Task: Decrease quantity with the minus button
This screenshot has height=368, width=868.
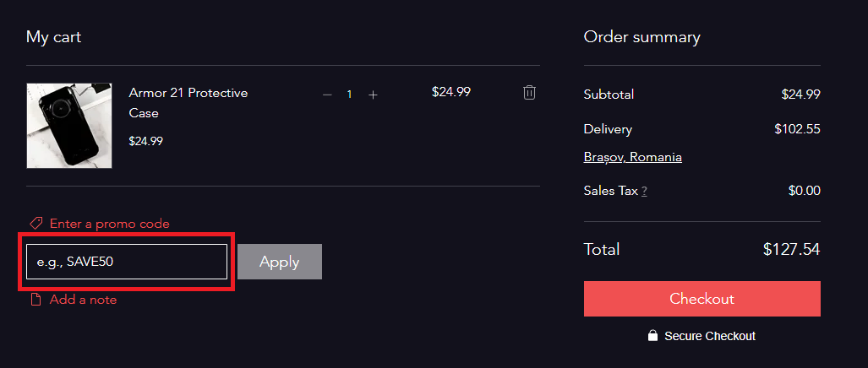Action: [x=327, y=95]
